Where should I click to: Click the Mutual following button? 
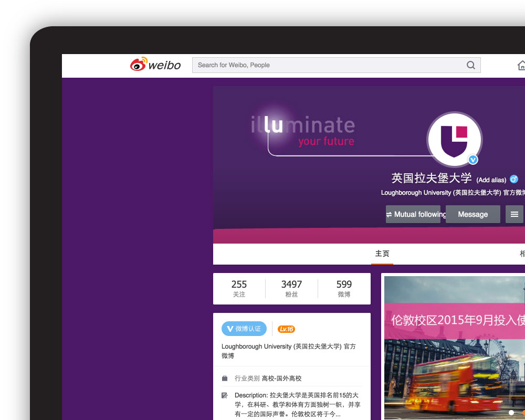(413, 214)
